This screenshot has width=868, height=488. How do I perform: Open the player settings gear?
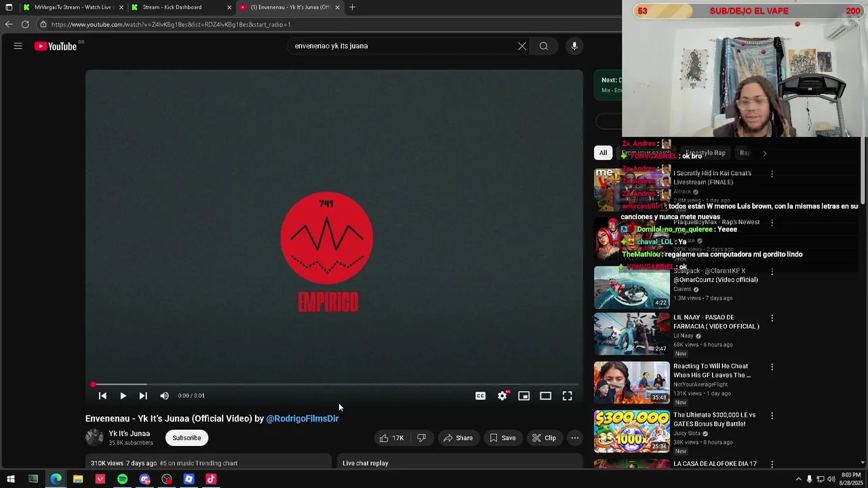502,396
